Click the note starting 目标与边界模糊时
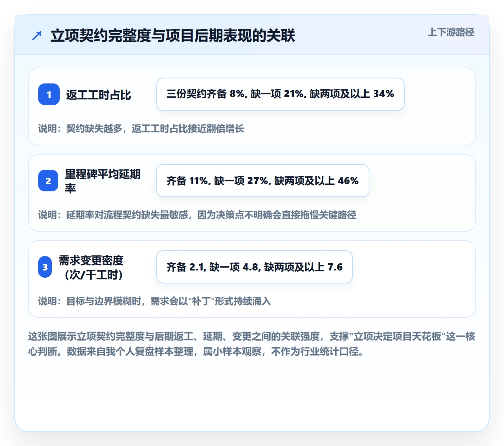Image resolution: width=504 pixels, height=446 pixels. [x=154, y=301]
